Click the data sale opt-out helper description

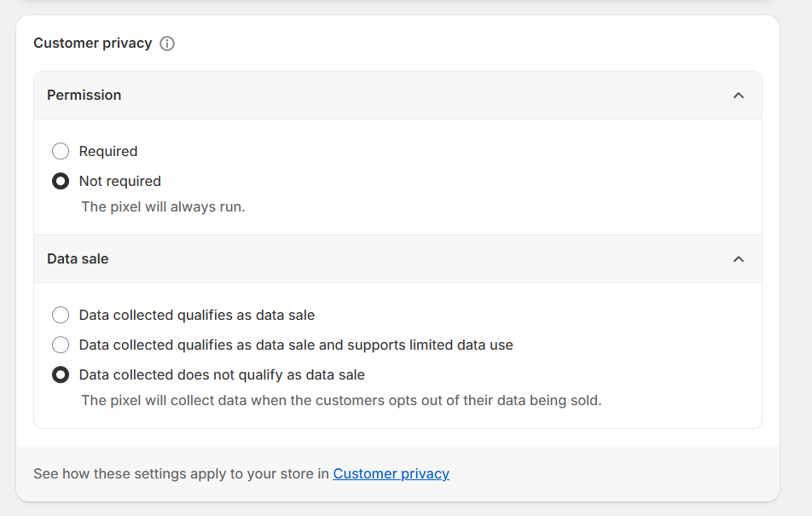[341, 400]
